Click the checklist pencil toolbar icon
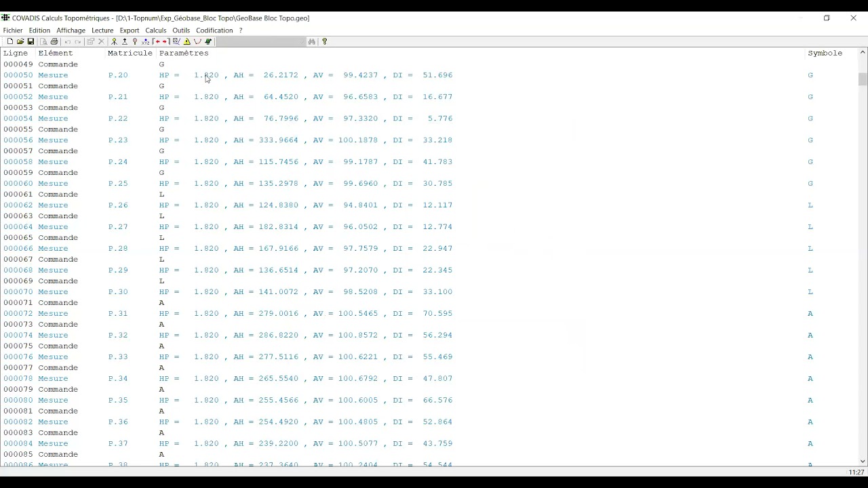The image size is (868, 488). pyautogui.click(x=176, y=41)
